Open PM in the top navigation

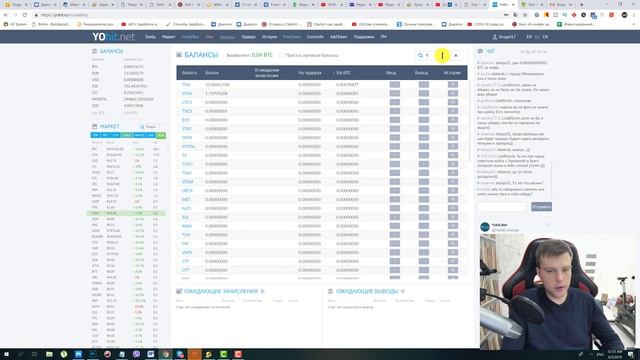[x=384, y=37]
